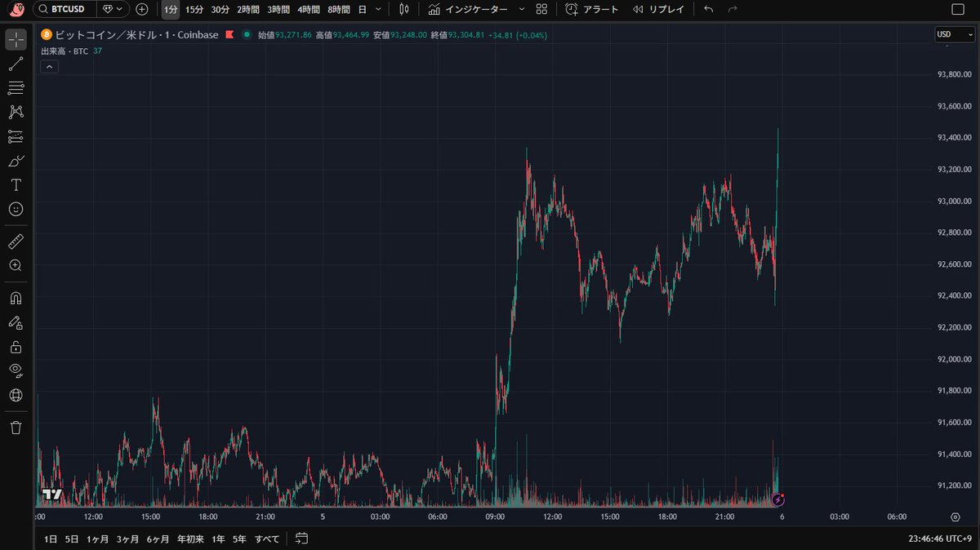Toggle magnet mode for drawings
The width and height of the screenshot is (980, 550).
(x=16, y=298)
